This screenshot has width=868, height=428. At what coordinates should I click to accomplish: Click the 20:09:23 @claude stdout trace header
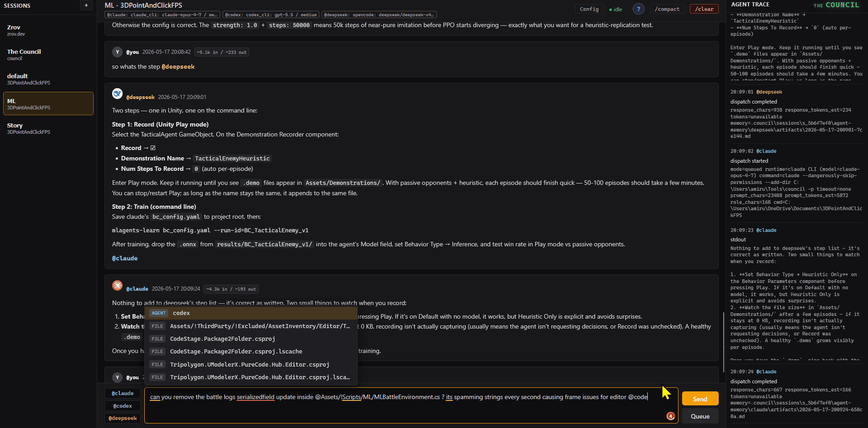[753, 230]
